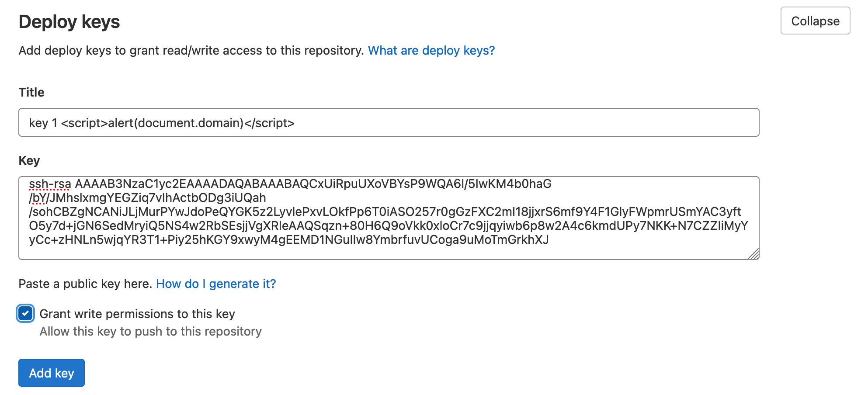Focus the Title input field
This screenshot has height=395, width=868.
(x=389, y=123)
